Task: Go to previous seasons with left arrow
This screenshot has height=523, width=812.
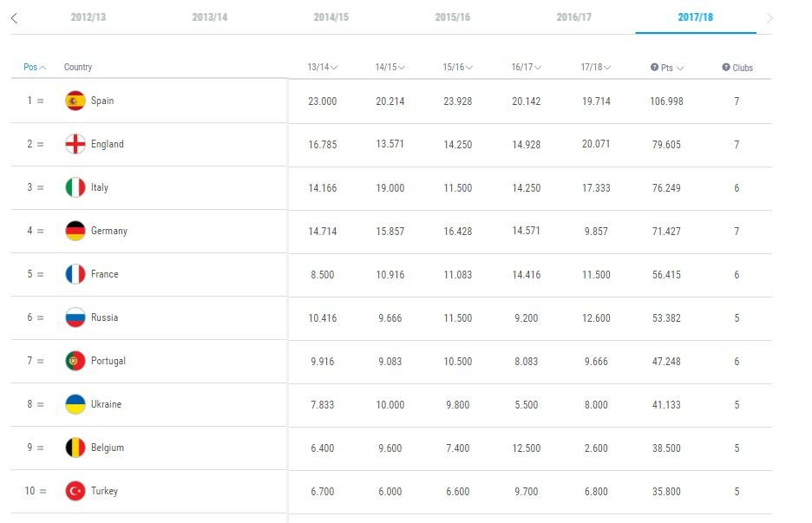Action: [14, 18]
